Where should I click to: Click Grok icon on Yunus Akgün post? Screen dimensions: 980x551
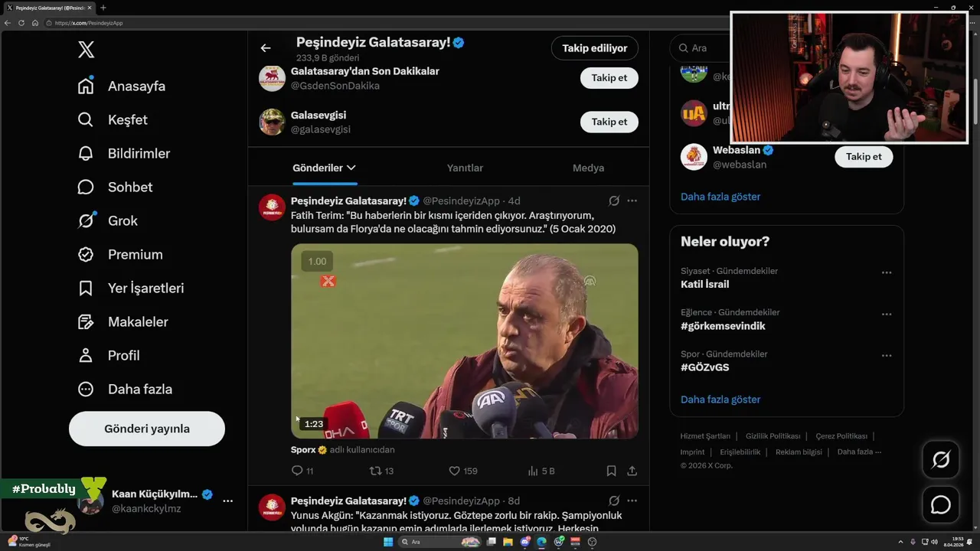(614, 500)
